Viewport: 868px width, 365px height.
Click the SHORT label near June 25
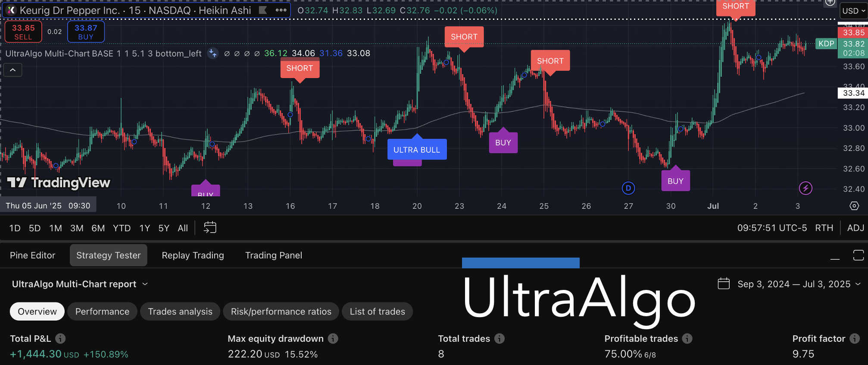550,61
